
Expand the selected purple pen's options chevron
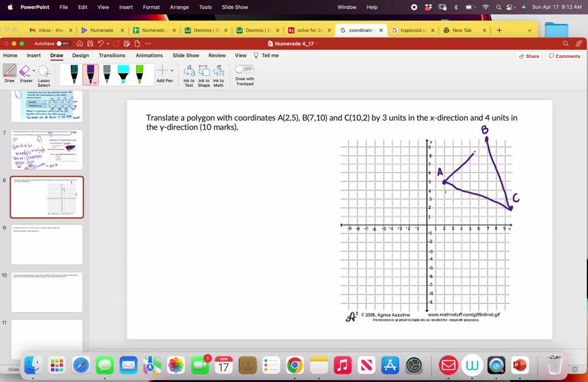click(95, 83)
